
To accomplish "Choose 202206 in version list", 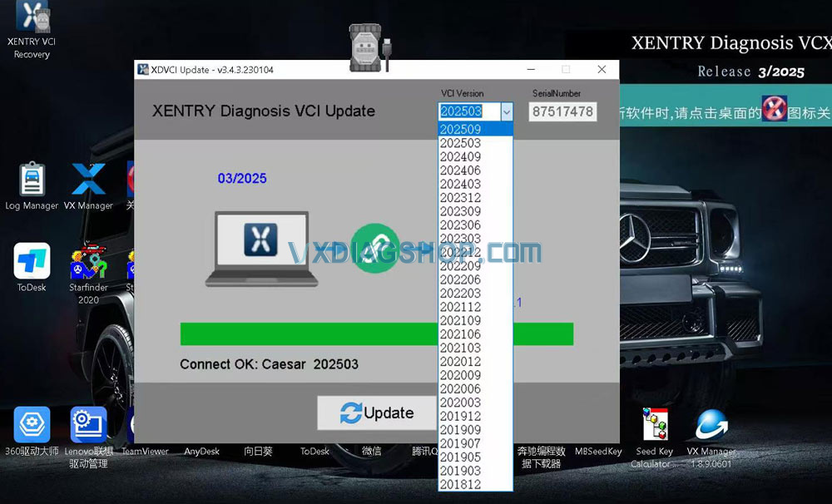I will (x=475, y=279).
